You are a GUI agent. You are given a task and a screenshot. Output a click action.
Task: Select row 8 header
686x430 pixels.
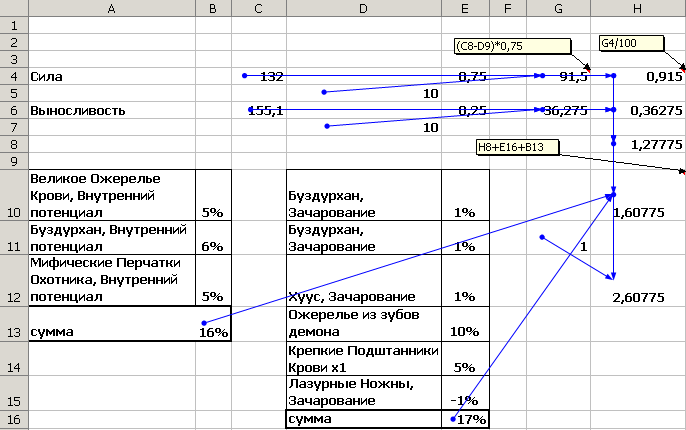[x=14, y=144]
